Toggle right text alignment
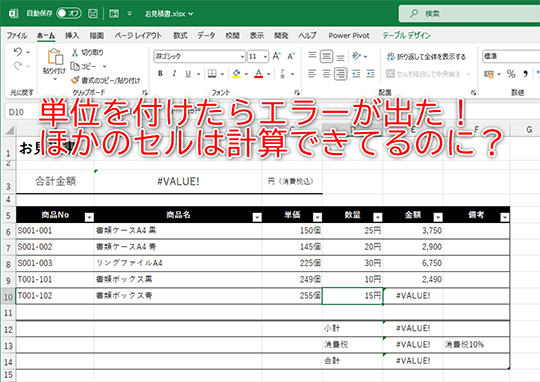 [341, 74]
